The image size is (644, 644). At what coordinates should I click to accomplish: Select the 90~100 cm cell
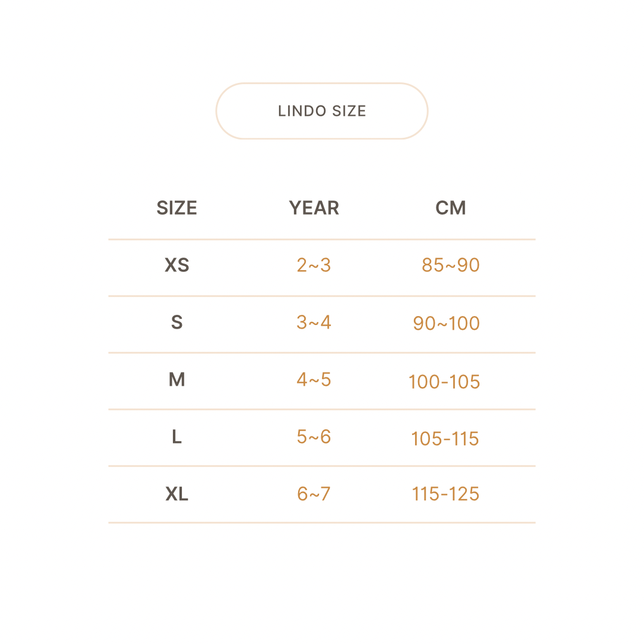pyautogui.click(x=446, y=323)
